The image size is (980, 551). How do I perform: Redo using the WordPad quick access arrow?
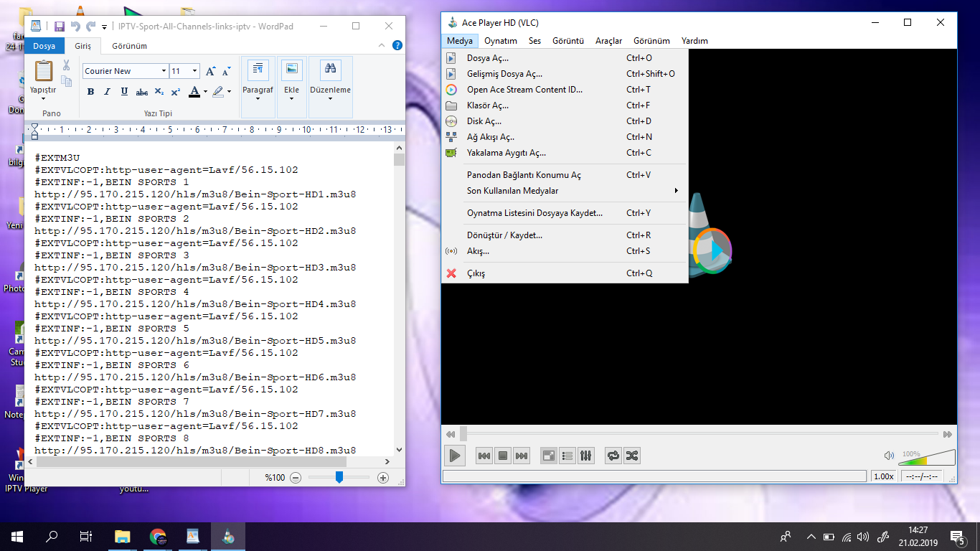pyautogui.click(x=90, y=27)
